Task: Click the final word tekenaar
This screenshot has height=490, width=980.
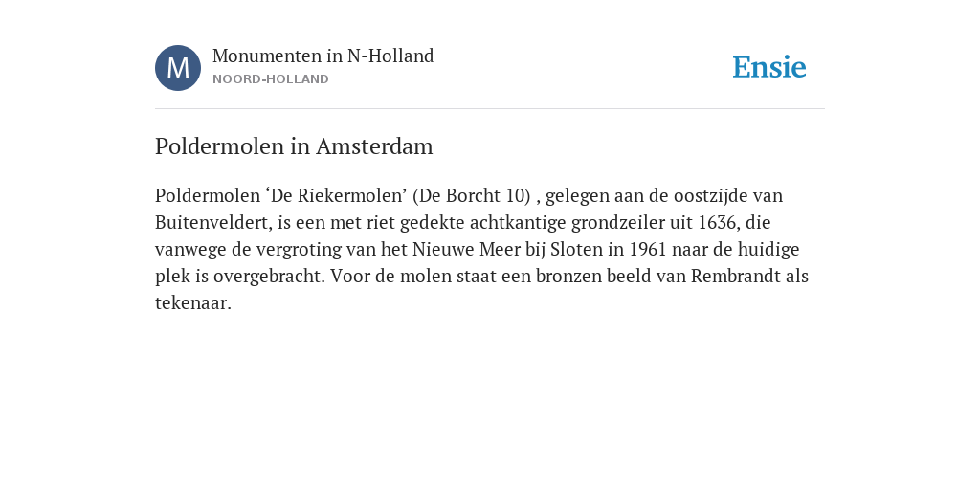Action: (x=193, y=303)
